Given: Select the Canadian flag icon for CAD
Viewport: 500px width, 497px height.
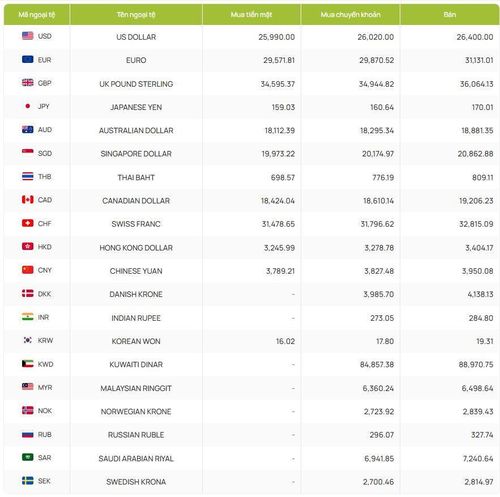Looking at the screenshot, I should click(28, 200).
